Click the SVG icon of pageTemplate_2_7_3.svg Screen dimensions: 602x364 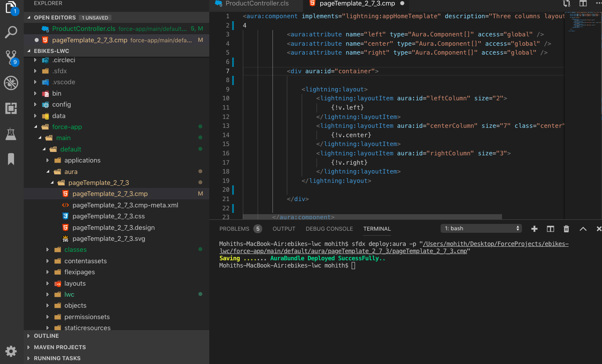click(x=65, y=239)
